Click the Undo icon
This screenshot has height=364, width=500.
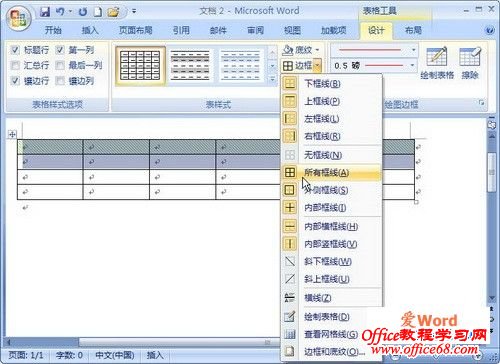coord(60,12)
